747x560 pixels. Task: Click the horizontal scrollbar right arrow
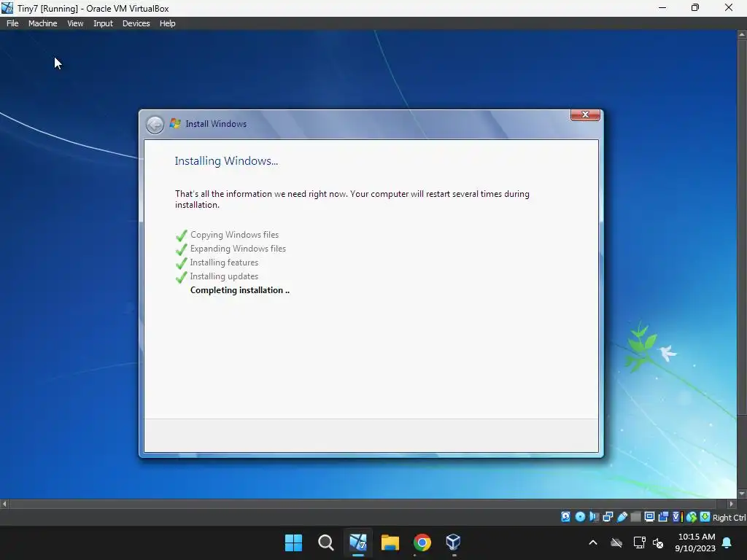[731, 504]
